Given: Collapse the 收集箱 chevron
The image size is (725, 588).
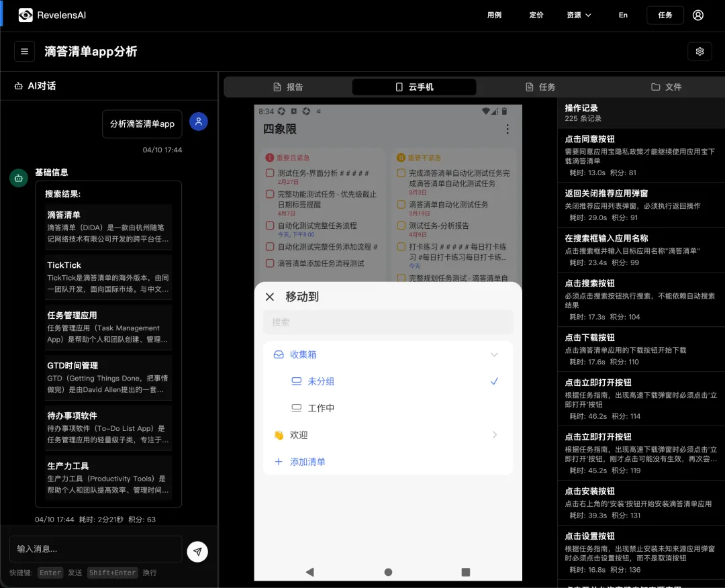Looking at the screenshot, I should (x=494, y=354).
